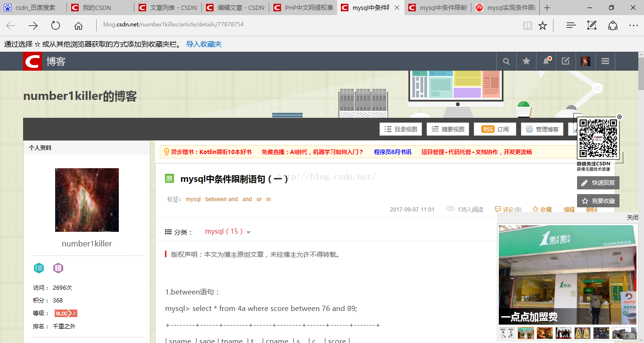Close the active mysql中条件 tab
The height and width of the screenshot is (343, 644).
point(397,8)
